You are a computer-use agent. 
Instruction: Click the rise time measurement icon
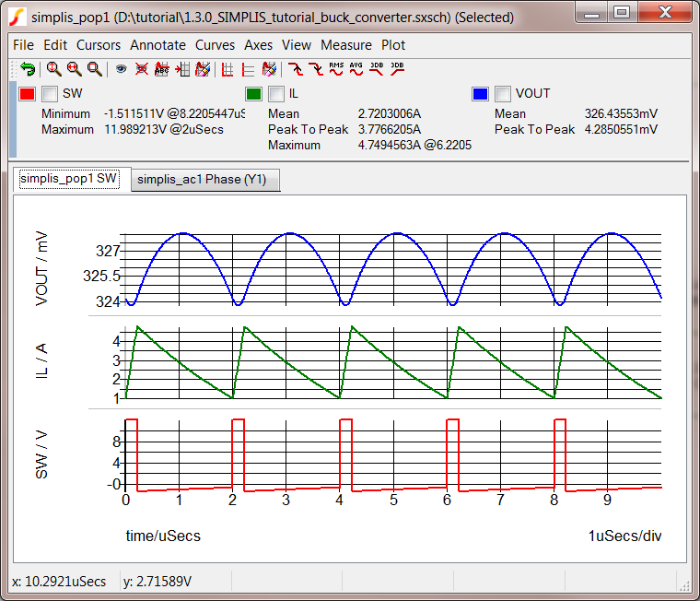pos(295,69)
